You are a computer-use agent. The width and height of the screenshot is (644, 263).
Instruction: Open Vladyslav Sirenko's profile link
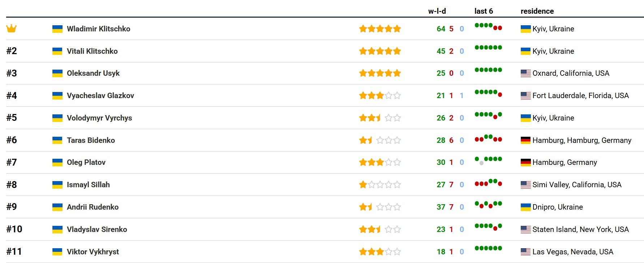click(97, 229)
